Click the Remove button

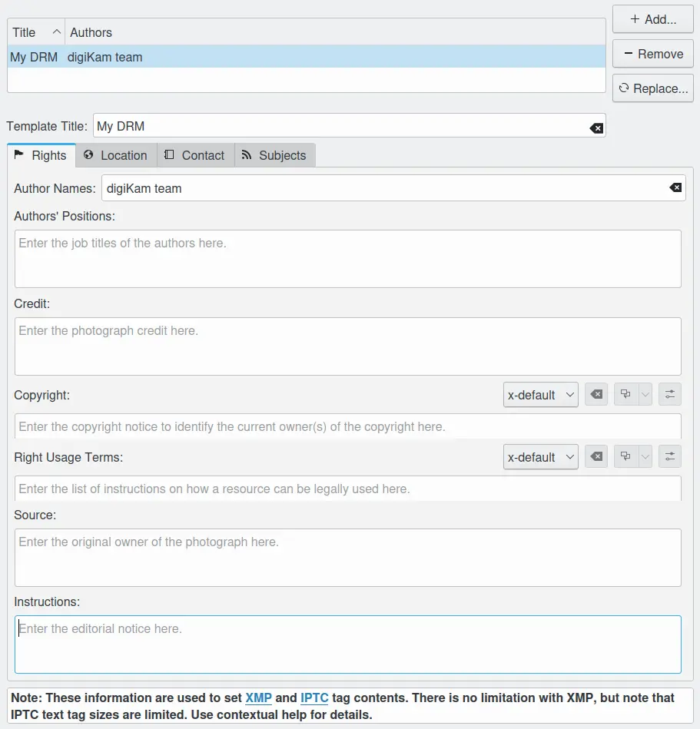tap(652, 54)
